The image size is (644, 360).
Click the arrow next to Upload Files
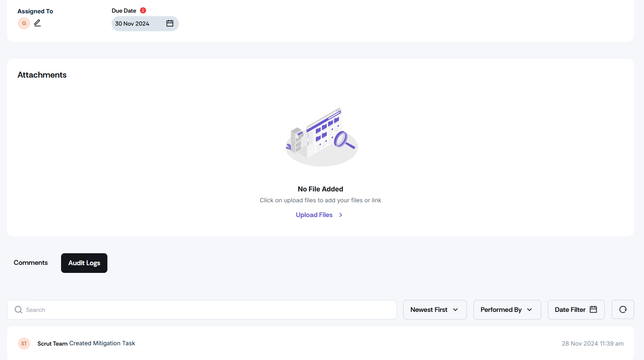(341, 215)
